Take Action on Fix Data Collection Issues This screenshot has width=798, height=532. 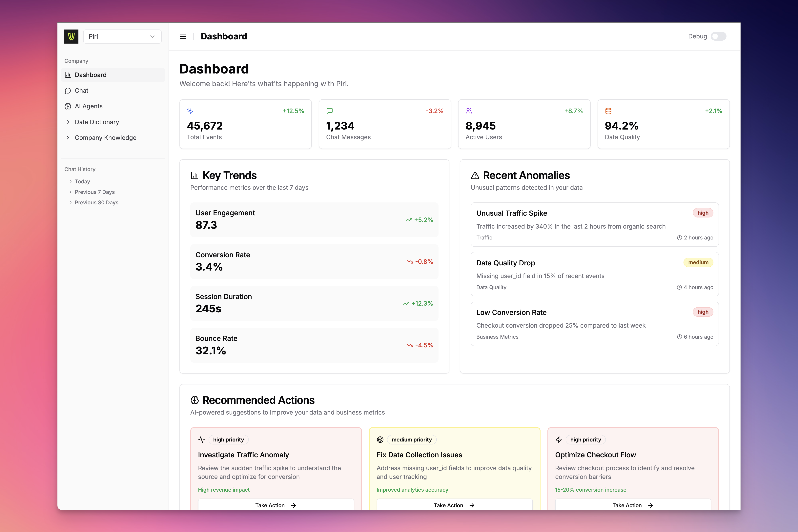(454, 505)
